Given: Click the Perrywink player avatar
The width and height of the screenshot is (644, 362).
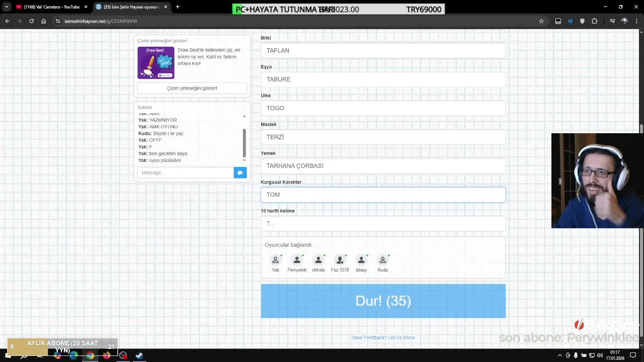Looking at the screenshot, I should (297, 260).
